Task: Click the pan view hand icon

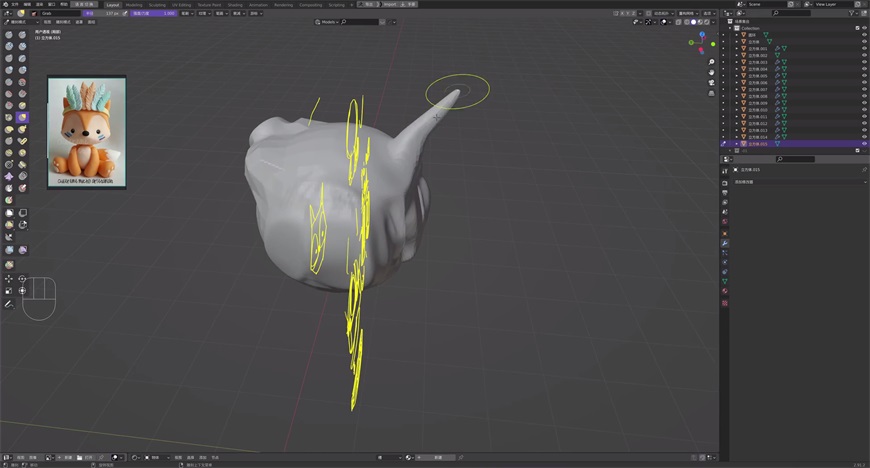Action: pyautogui.click(x=711, y=72)
